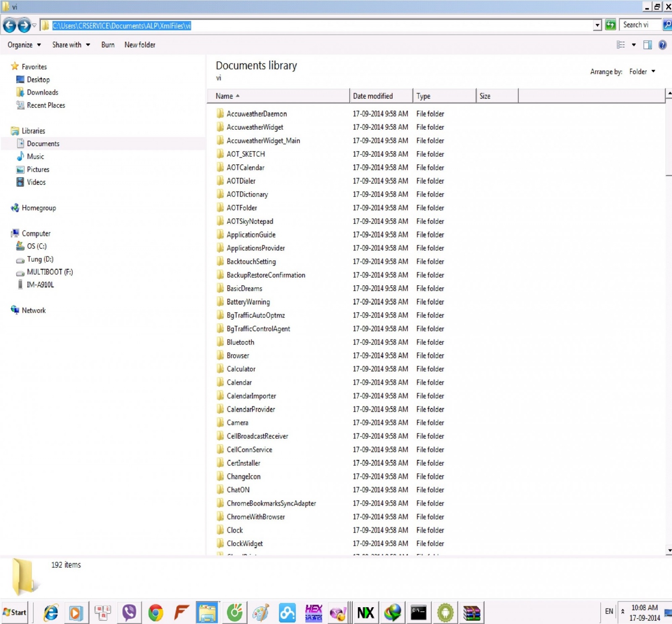This screenshot has height=624, width=672.
Task: Expand the address bar history dropdown
Action: point(597,26)
